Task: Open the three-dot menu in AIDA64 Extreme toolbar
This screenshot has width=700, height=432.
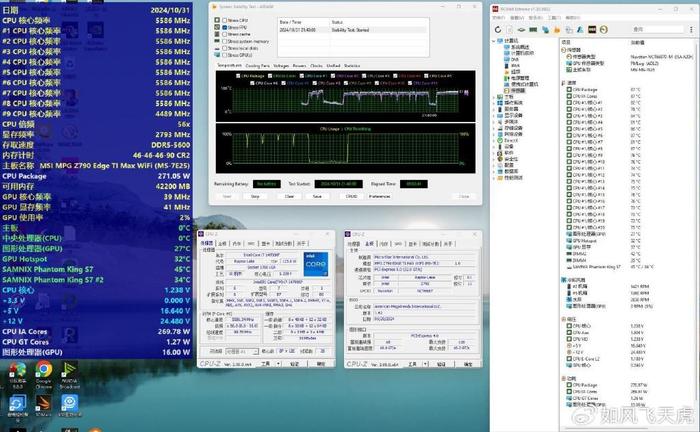Action: click(x=691, y=29)
